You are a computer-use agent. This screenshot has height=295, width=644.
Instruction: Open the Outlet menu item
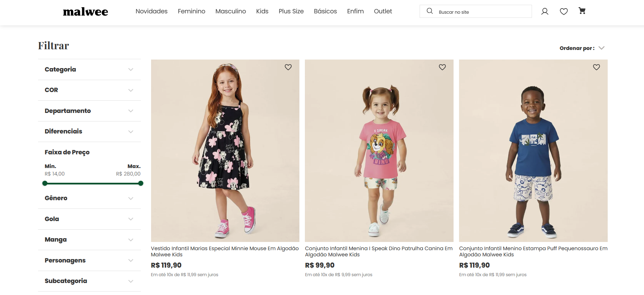click(x=383, y=11)
